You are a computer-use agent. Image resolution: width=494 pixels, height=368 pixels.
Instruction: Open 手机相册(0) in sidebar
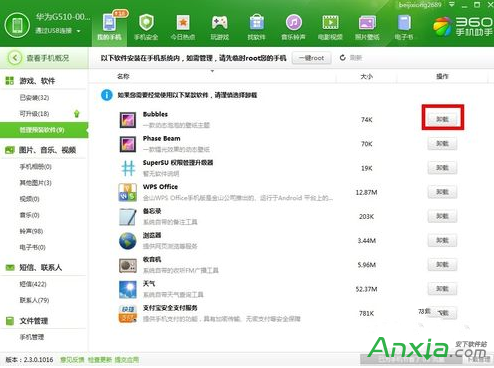(35, 167)
